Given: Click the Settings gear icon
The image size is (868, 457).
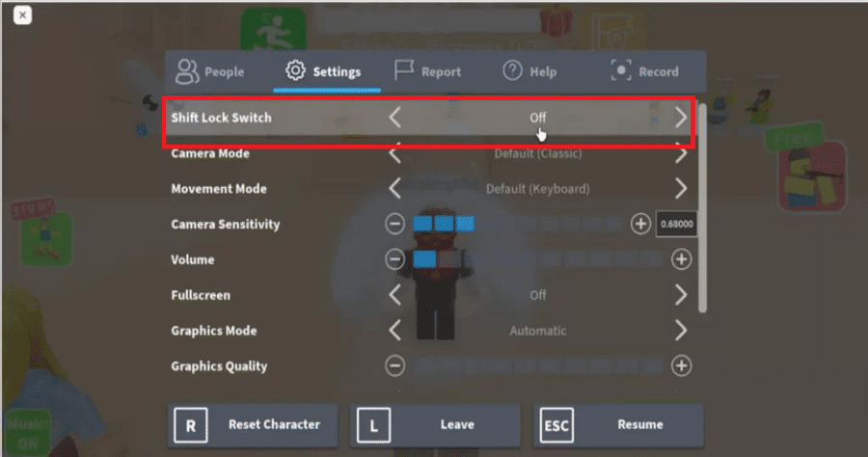Looking at the screenshot, I should coord(296,71).
